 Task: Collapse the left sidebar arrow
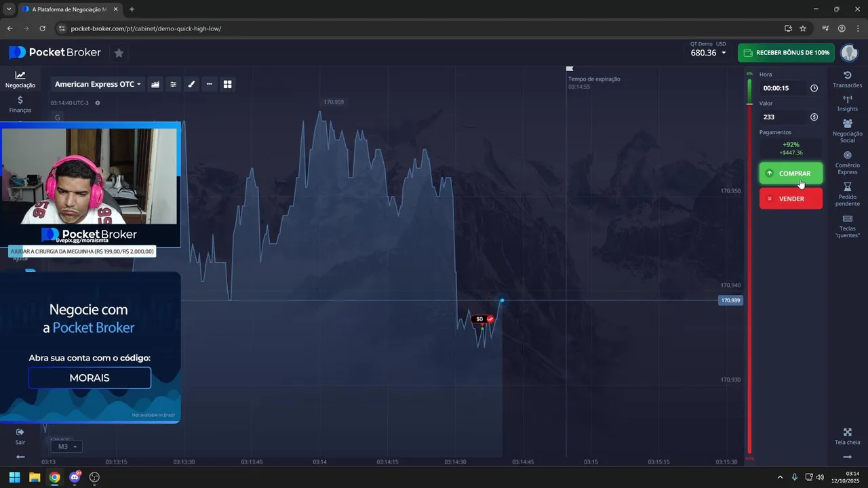[20, 457]
